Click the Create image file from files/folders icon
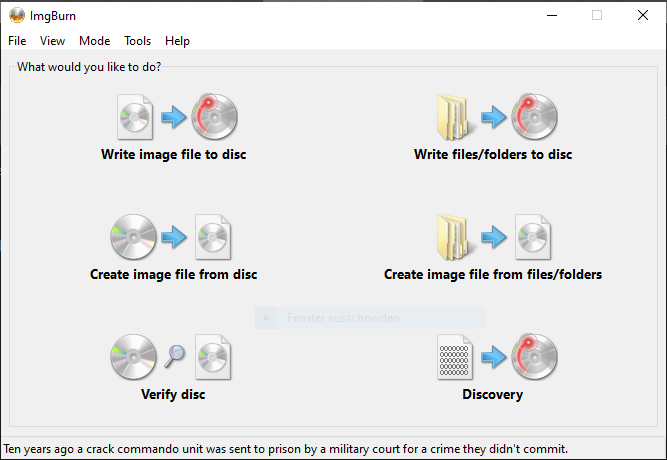 tap(494, 237)
